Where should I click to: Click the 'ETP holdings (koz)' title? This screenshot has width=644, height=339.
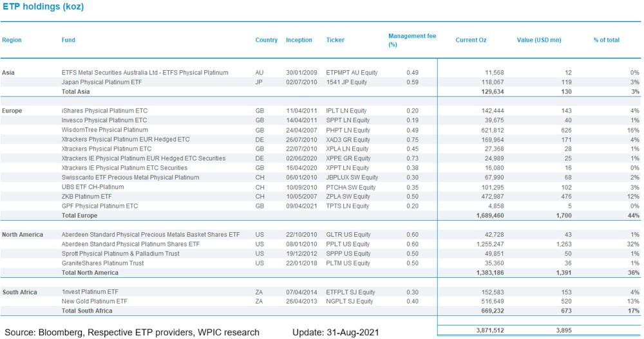tap(43, 6)
